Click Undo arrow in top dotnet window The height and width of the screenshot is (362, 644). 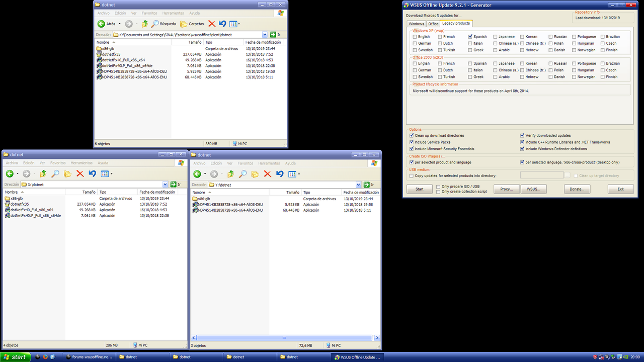tap(222, 24)
